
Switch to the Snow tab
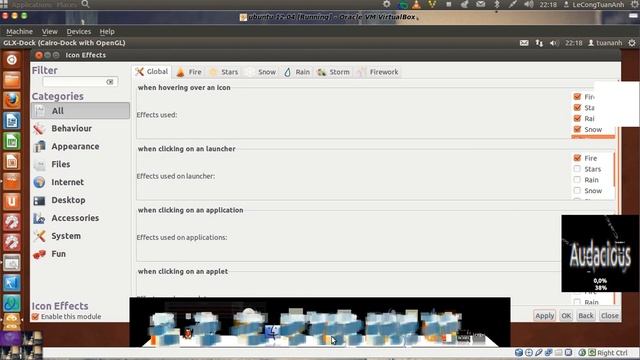[261, 72]
